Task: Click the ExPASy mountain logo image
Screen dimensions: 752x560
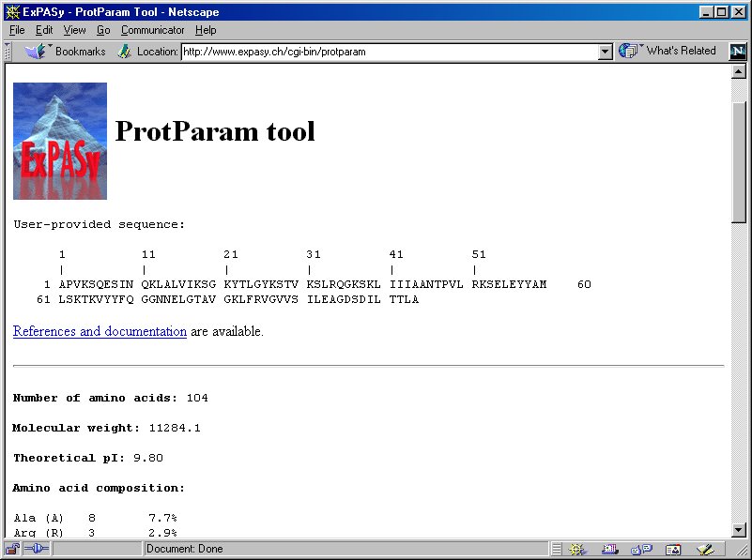Action: (x=60, y=141)
